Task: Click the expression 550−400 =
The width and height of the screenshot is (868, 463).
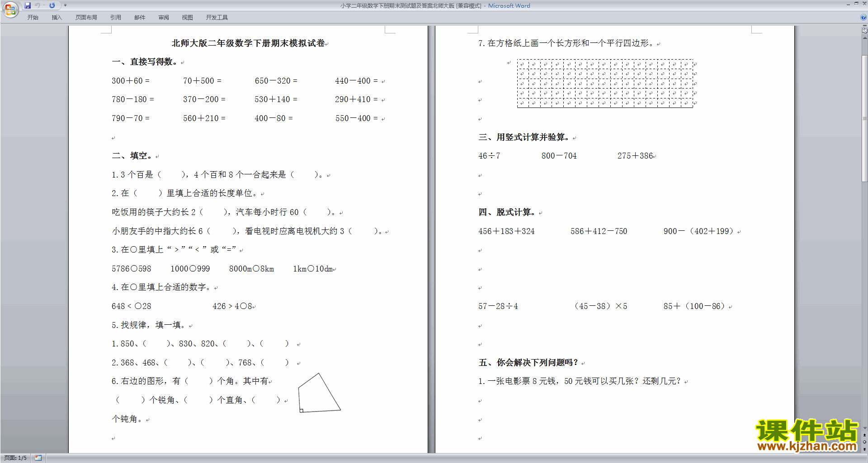Action: [356, 118]
